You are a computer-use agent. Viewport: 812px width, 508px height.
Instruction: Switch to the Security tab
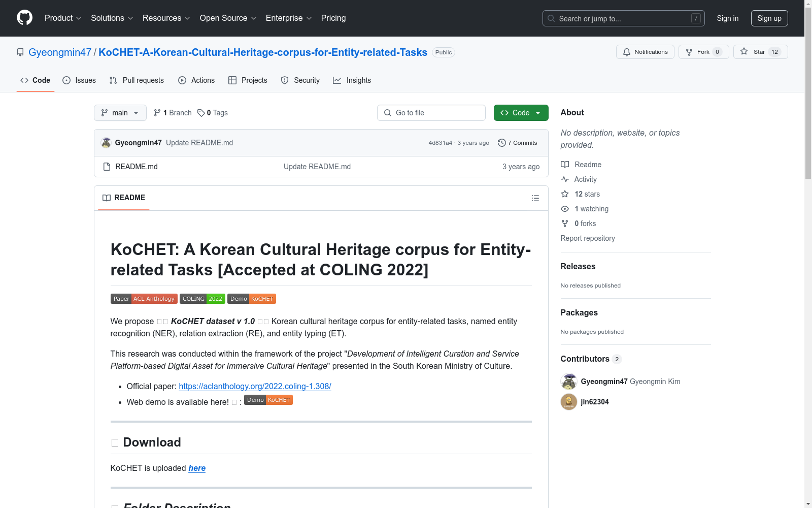tap(300, 80)
